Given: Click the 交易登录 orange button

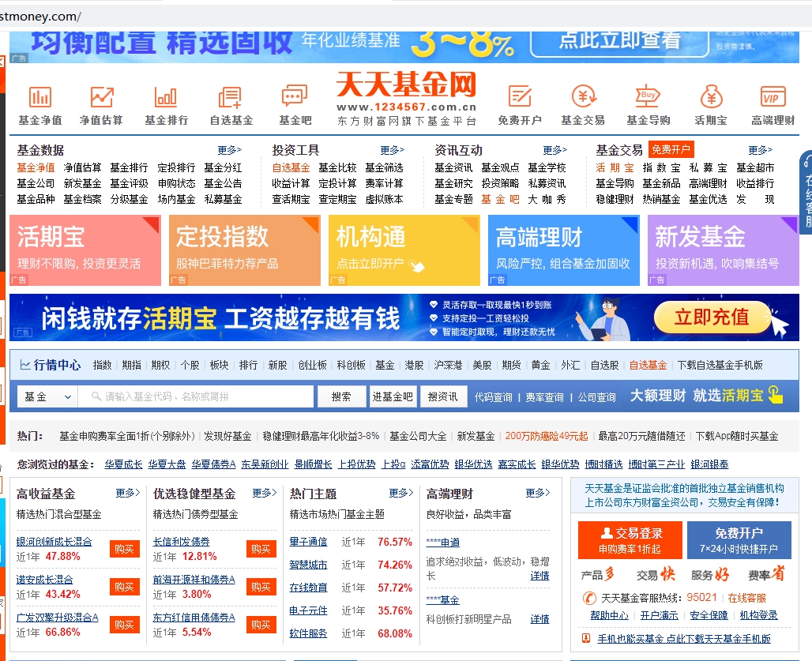Looking at the screenshot, I should (630, 540).
